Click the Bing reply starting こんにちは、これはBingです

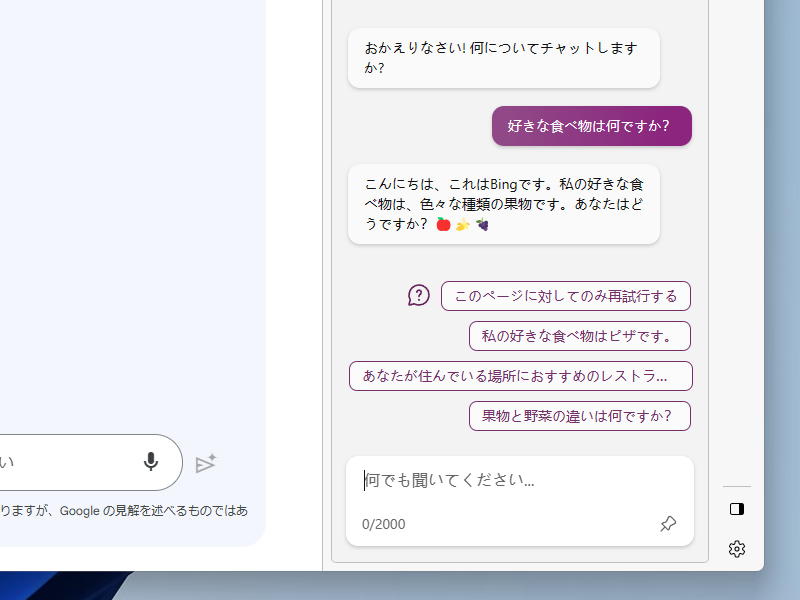[504, 204]
